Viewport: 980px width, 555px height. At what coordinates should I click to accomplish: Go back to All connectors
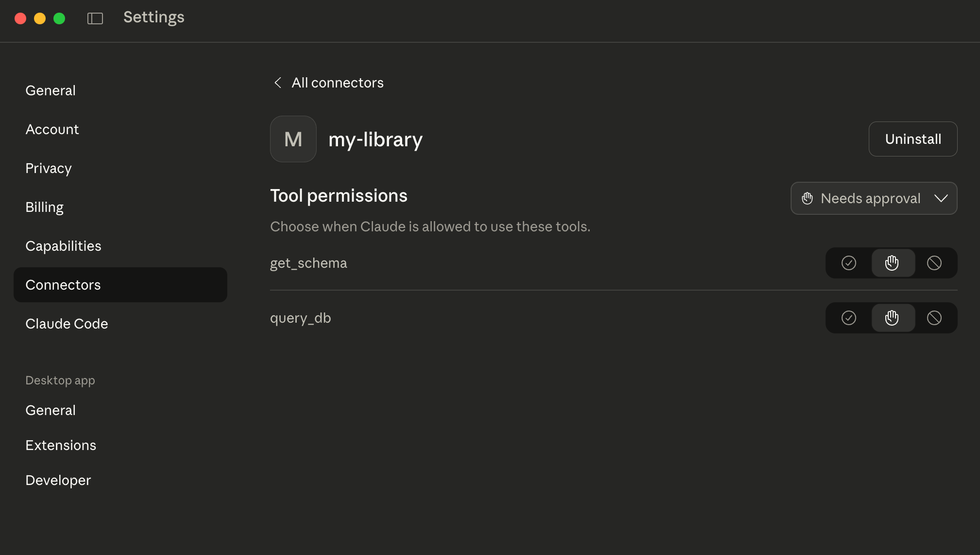click(x=337, y=83)
